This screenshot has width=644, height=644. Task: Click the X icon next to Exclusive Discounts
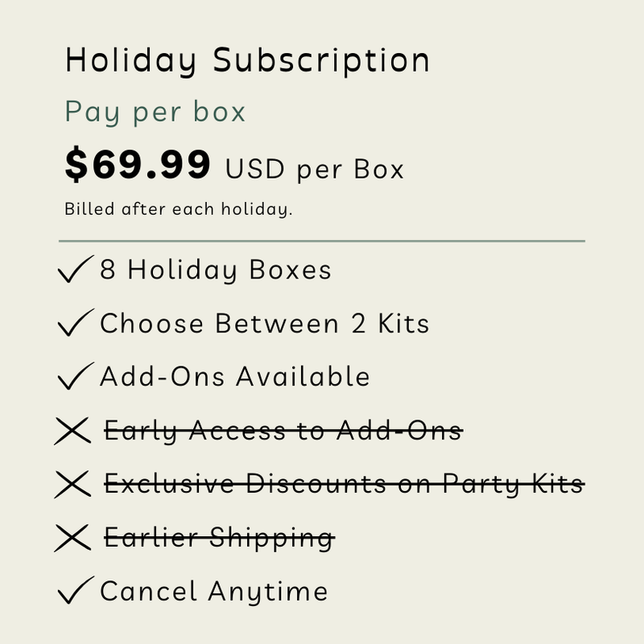click(72, 485)
